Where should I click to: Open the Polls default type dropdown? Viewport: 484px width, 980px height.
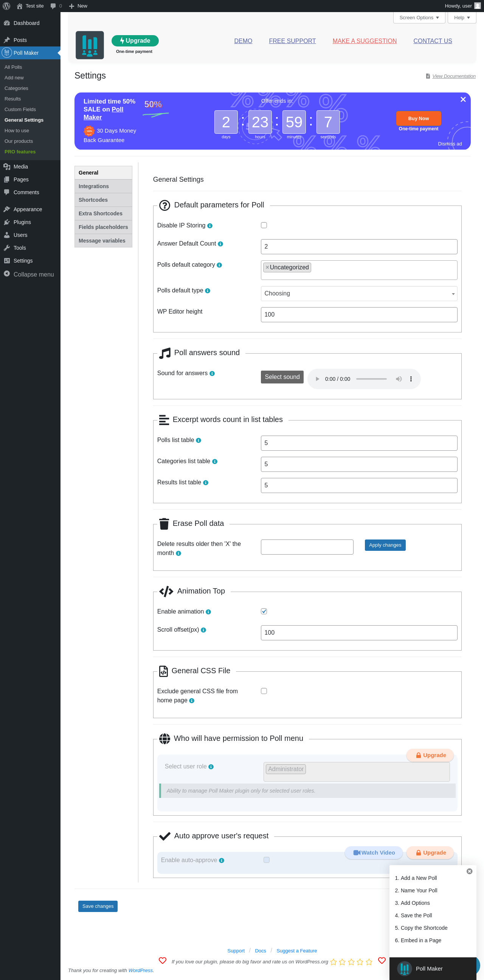(359, 293)
